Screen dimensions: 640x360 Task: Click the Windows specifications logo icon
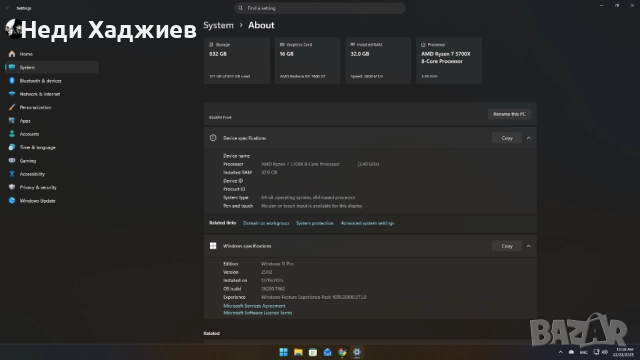point(213,246)
